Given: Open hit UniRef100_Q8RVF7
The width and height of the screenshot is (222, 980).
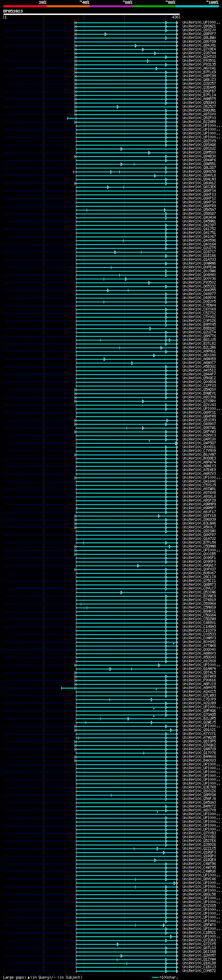Looking at the screenshot, I should pos(199,34).
